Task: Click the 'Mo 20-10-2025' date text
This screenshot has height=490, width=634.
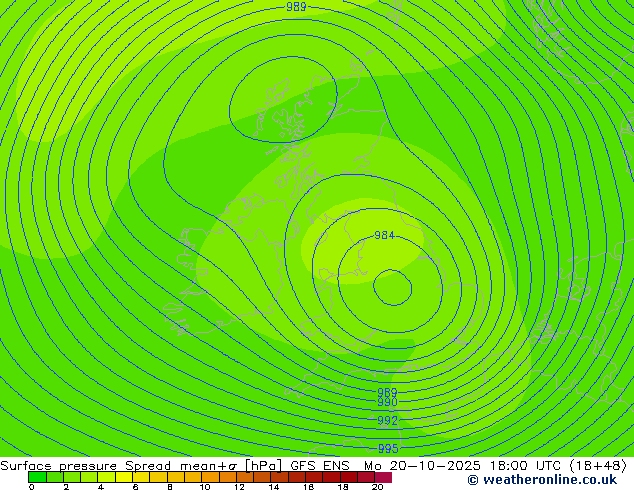Action: (422, 466)
